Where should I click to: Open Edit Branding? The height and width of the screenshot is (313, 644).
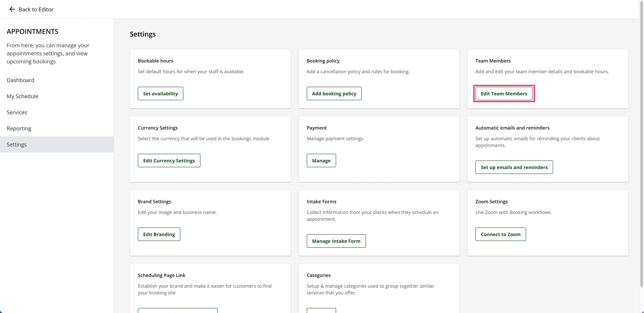tap(159, 234)
